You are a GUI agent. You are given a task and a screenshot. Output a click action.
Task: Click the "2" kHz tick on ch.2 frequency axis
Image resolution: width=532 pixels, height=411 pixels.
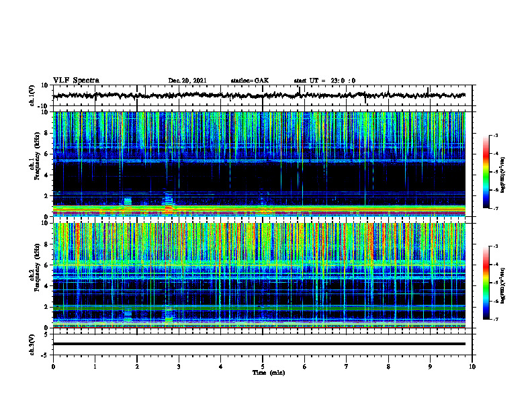(46, 307)
